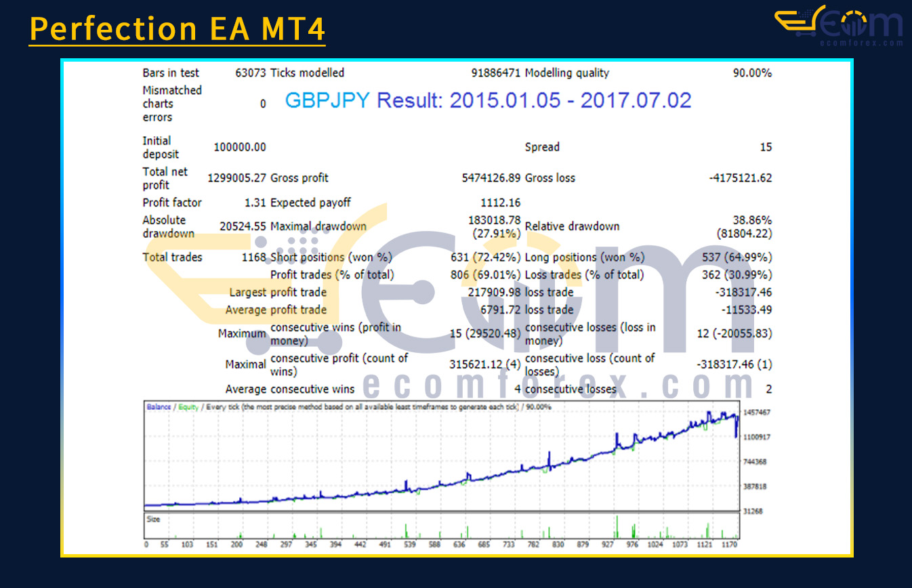Click largest loss trade value -318317.46

[x=743, y=293]
